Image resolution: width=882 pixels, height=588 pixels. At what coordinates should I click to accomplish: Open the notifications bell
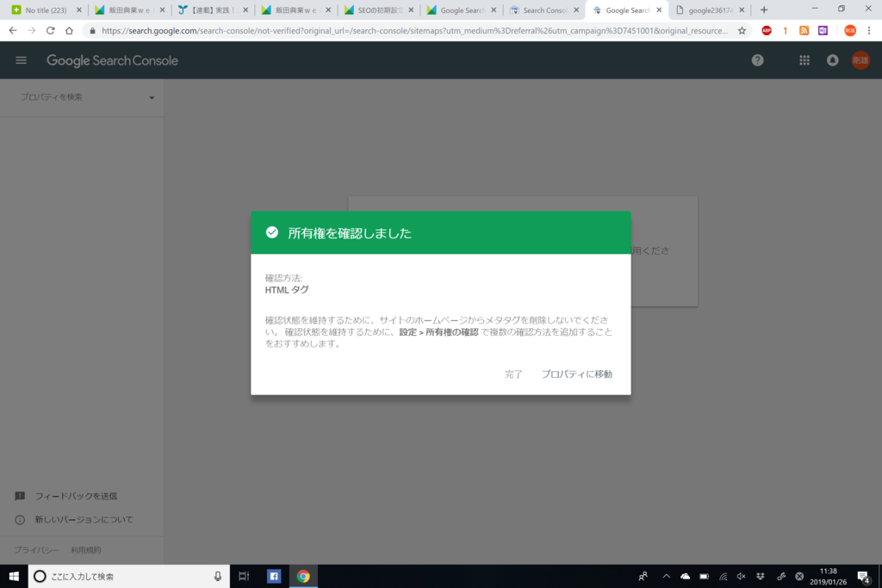click(833, 60)
